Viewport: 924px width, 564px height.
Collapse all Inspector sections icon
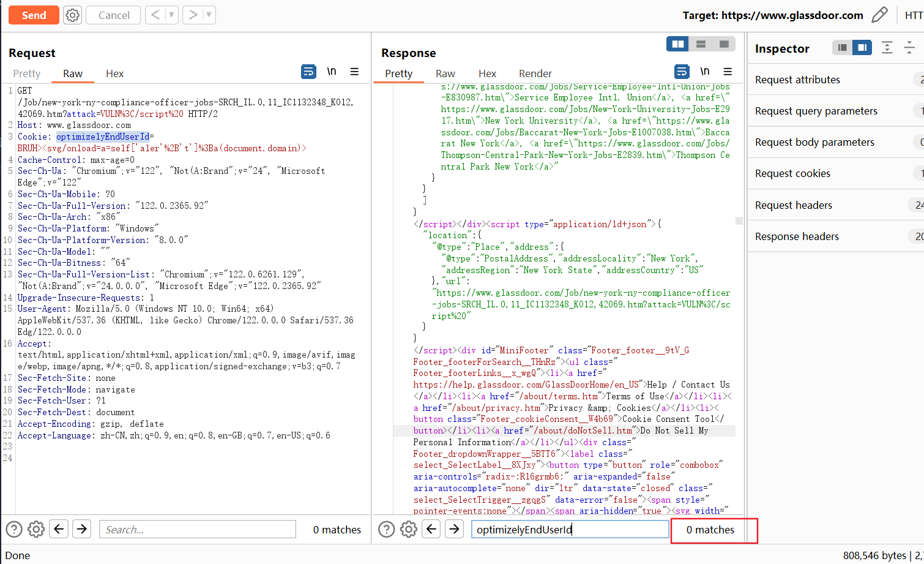[x=909, y=47]
